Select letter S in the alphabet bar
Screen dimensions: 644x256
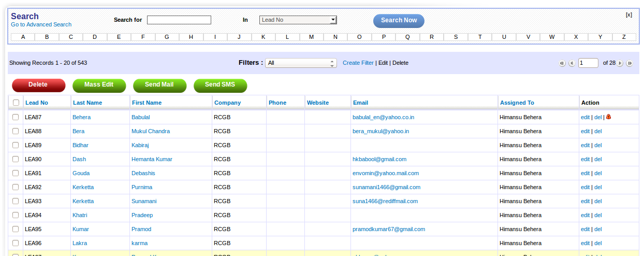pos(456,37)
